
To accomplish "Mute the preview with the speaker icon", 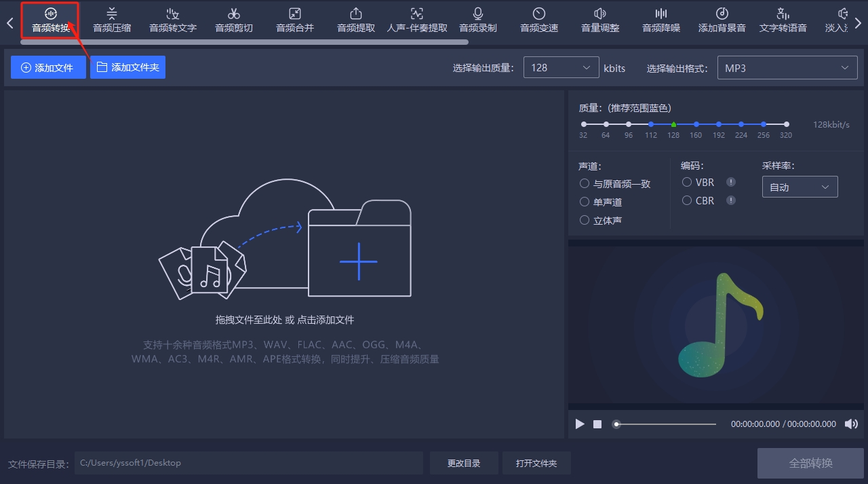I will [851, 424].
